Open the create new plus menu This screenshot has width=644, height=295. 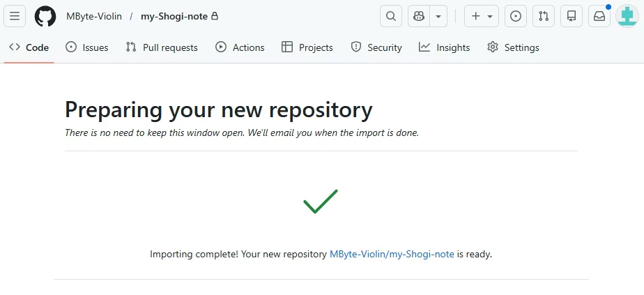pos(482,17)
